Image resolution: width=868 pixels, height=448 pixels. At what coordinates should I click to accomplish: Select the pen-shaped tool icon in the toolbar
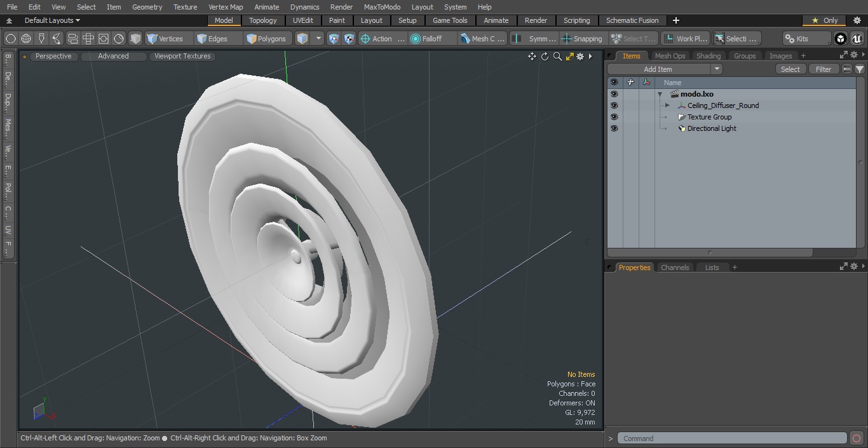pos(41,39)
